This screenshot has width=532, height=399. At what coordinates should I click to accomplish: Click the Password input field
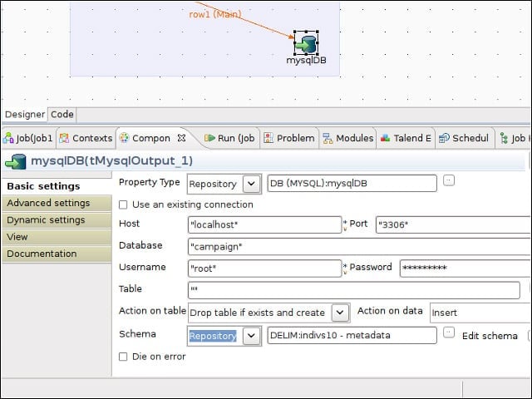465,268
